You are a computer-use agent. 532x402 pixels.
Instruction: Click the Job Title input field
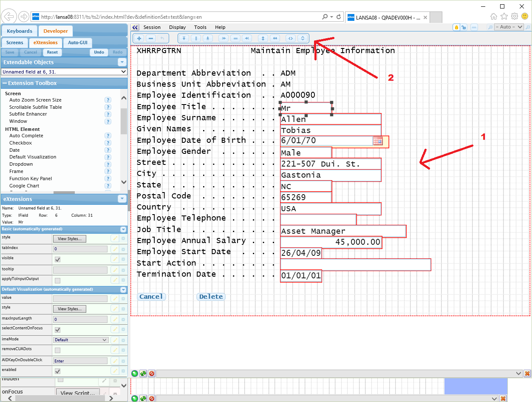[x=342, y=231]
